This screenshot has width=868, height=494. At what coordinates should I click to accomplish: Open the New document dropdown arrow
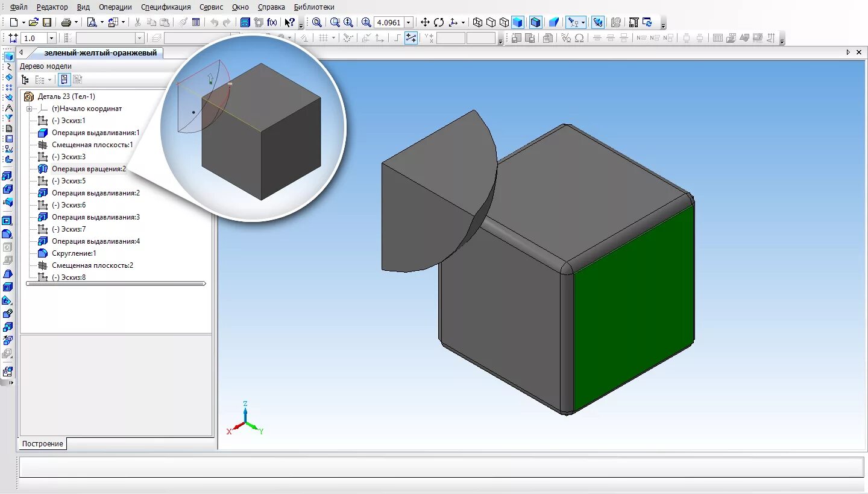click(x=23, y=22)
